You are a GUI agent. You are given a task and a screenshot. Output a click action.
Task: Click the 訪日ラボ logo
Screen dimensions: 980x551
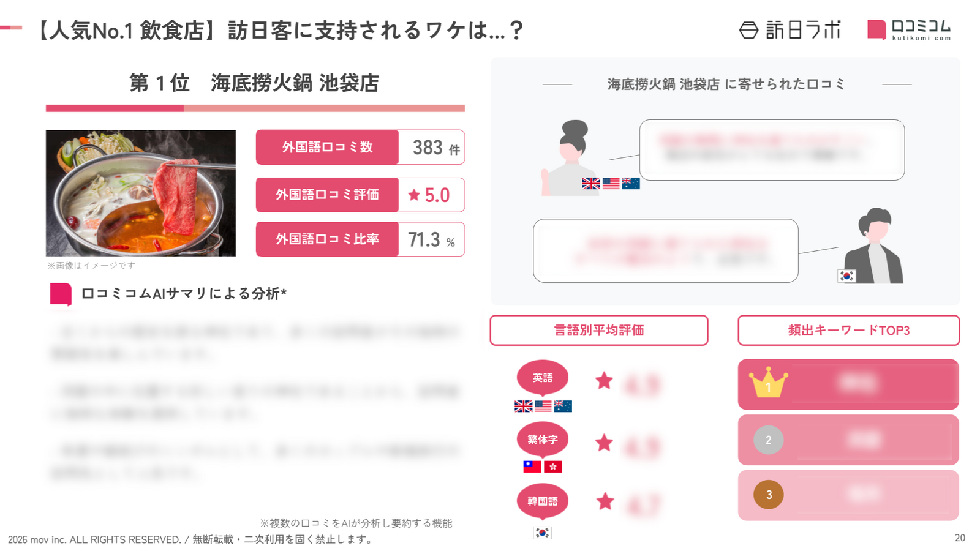(x=790, y=29)
